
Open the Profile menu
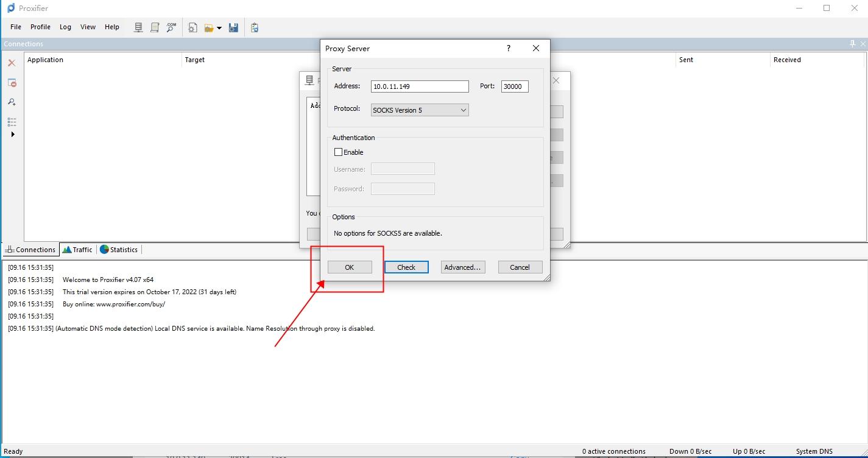[x=40, y=27]
